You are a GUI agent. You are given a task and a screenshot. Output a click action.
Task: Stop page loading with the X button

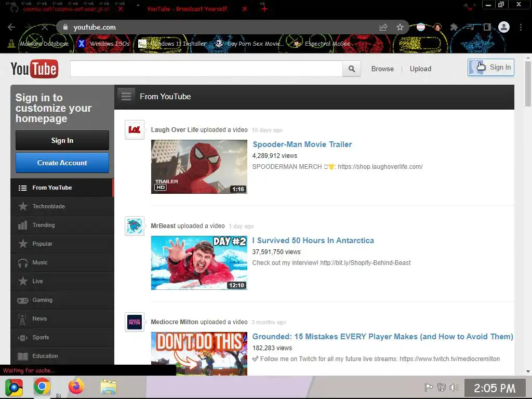pos(45,27)
